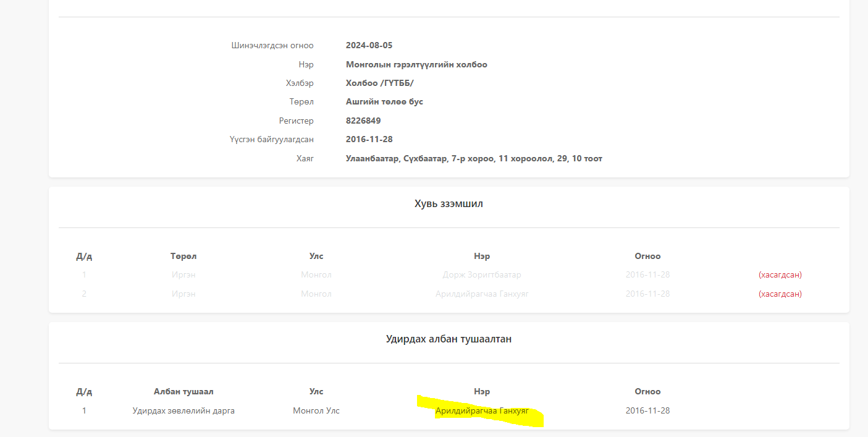Click organization name Монголын гэрэлтүүлгийн холбоо

pos(416,64)
